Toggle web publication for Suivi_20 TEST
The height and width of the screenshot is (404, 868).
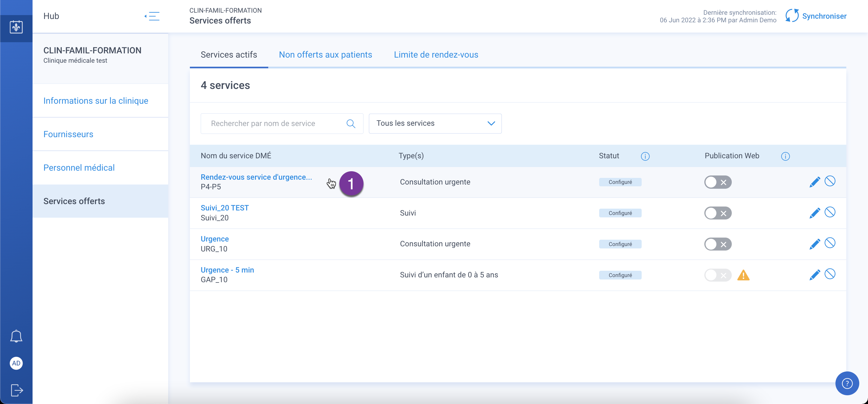coord(718,213)
